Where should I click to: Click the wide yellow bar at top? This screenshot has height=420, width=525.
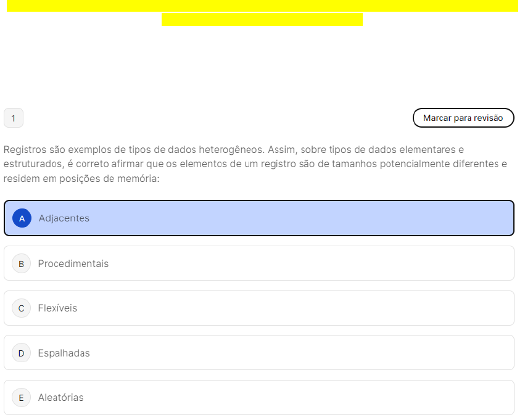pos(262,6)
